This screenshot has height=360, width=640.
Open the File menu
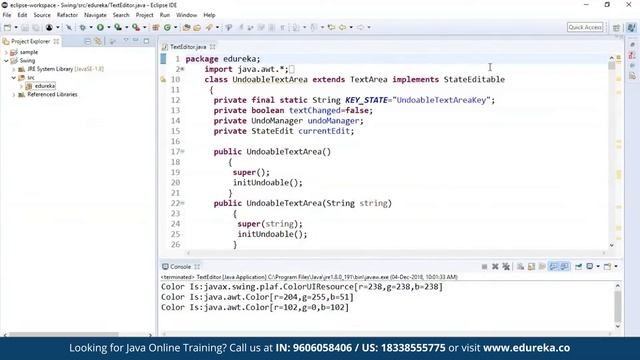(7, 15)
